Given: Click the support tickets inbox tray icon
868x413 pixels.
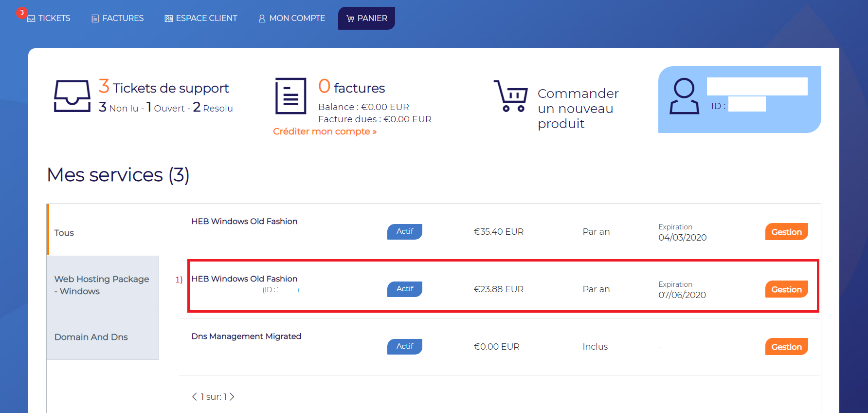Looking at the screenshot, I should 72,96.
